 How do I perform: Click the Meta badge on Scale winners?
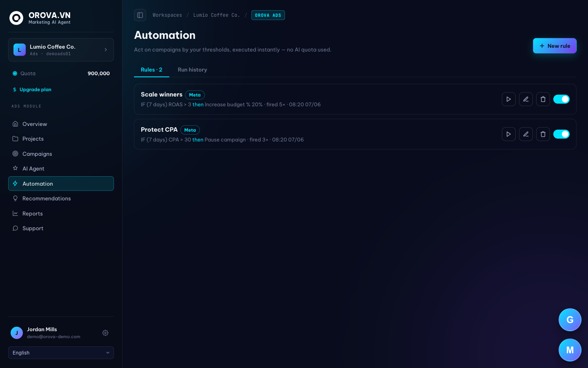(195, 95)
